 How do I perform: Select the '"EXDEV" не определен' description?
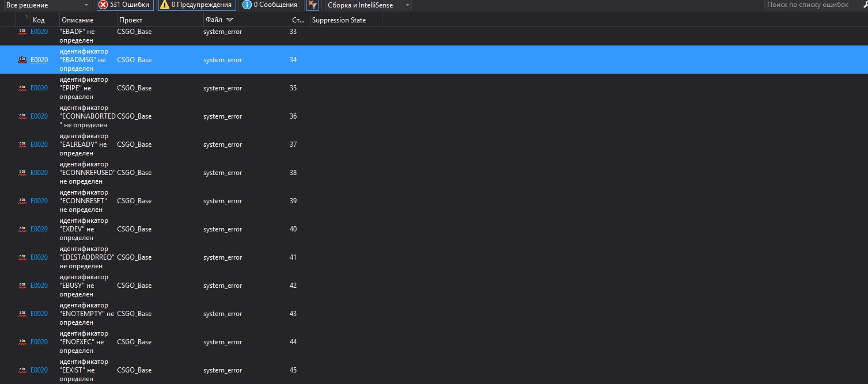(84, 229)
